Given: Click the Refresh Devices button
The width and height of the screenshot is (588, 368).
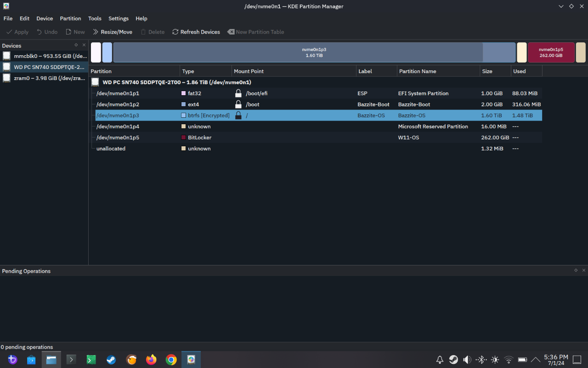Looking at the screenshot, I should coord(196,32).
